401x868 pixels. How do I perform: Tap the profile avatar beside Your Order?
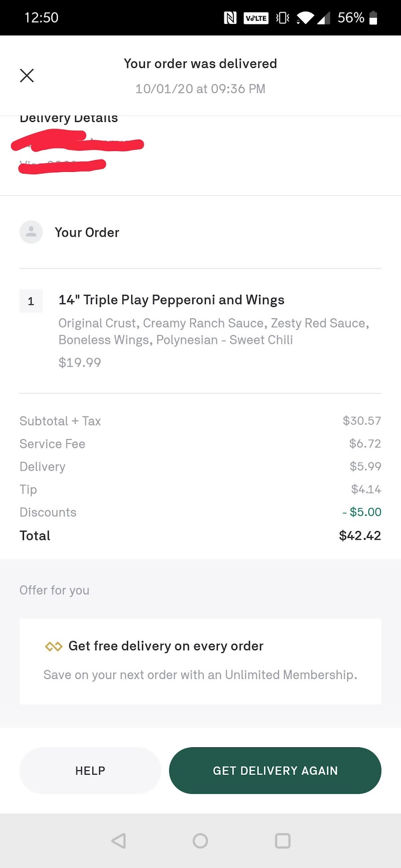point(31,232)
